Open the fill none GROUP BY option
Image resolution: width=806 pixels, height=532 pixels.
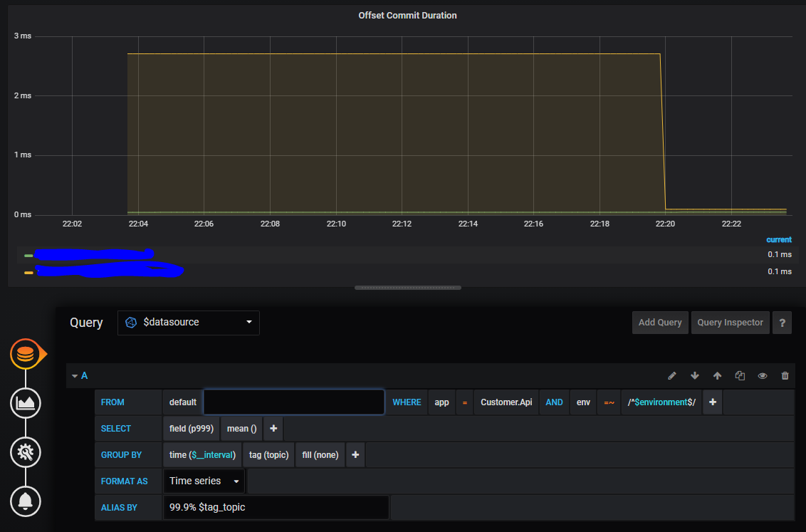tap(320, 454)
